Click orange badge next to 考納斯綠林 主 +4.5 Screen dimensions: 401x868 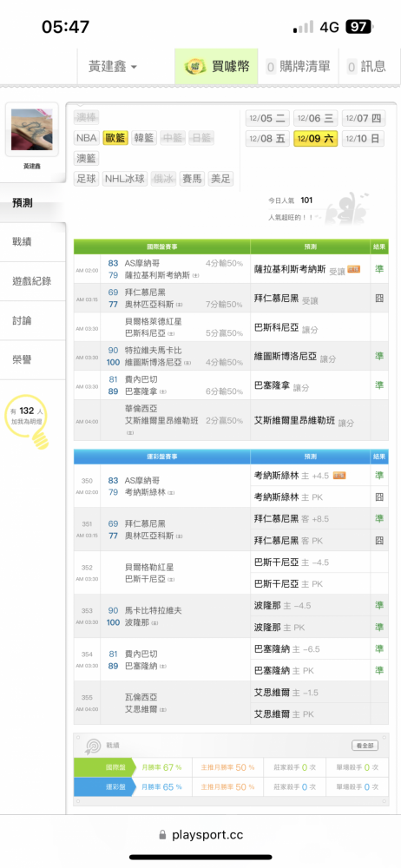pos(339,475)
